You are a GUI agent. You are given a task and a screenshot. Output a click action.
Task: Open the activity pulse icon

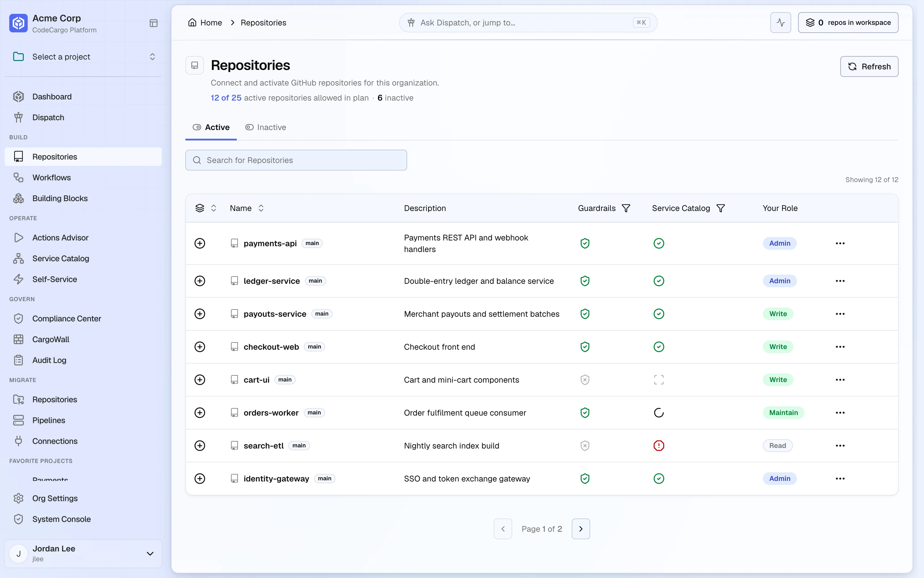tap(780, 23)
